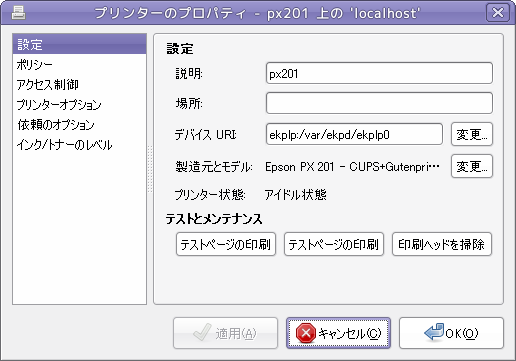The height and width of the screenshot is (361, 516).
Task: Click the second テストページの印刷 button
Action: coord(334,244)
